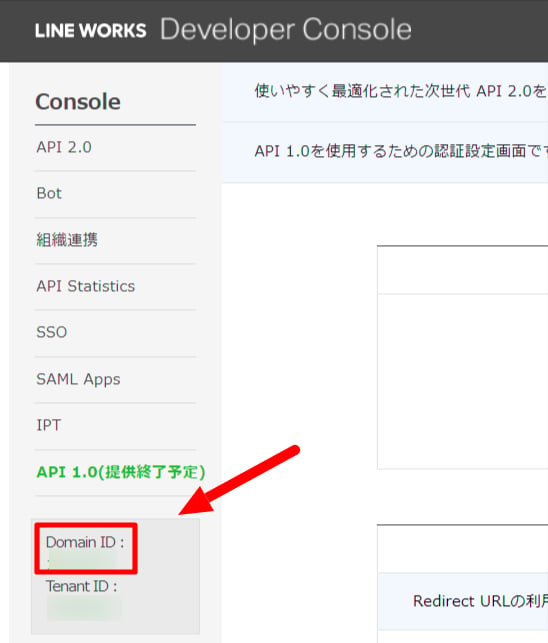
Task: Open the 組織連携 sidebar entry
Action: point(67,240)
